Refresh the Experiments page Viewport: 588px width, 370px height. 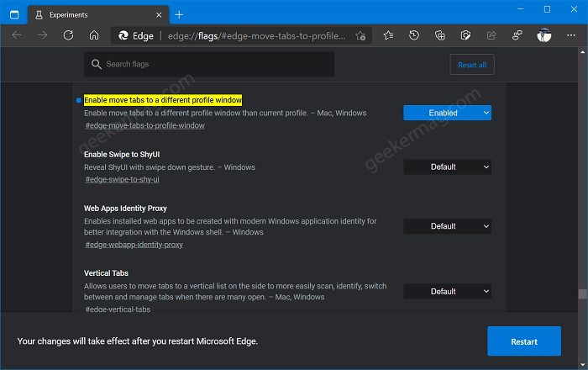[x=68, y=35]
